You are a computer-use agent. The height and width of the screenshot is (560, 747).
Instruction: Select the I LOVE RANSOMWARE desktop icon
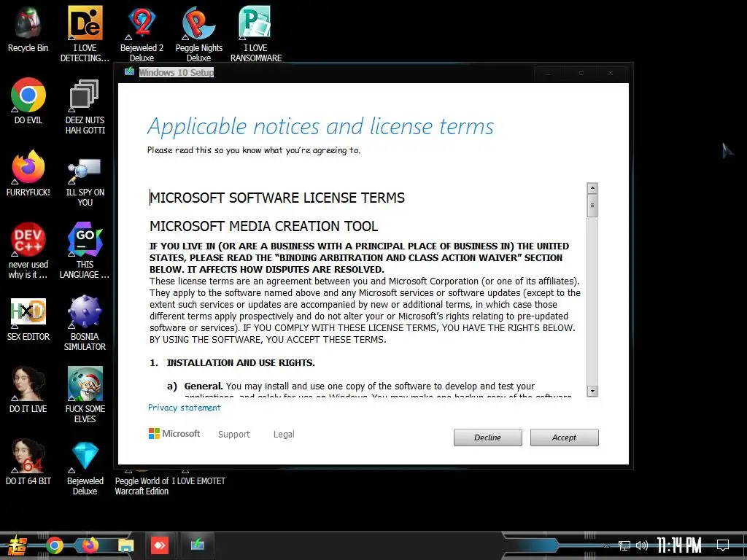point(256,34)
